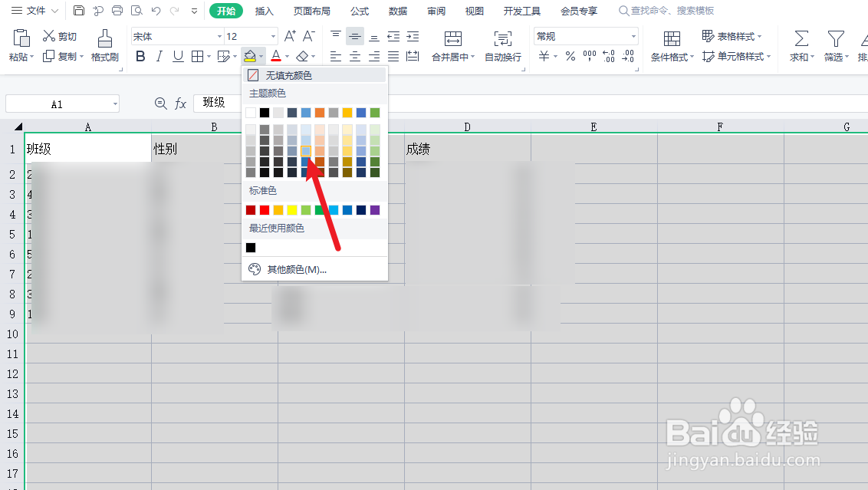868x490 pixels.
Task: Align text to top
Action: point(335,36)
